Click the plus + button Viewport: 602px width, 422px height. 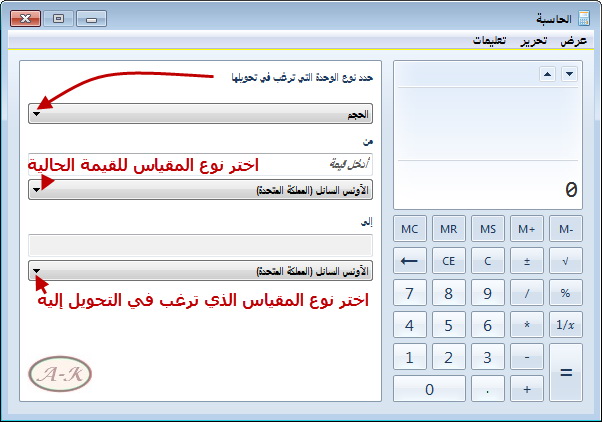[x=527, y=389]
